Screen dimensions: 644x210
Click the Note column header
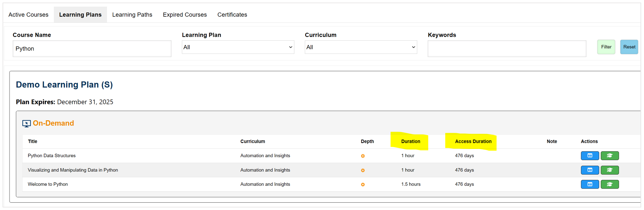[x=552, y=141]
